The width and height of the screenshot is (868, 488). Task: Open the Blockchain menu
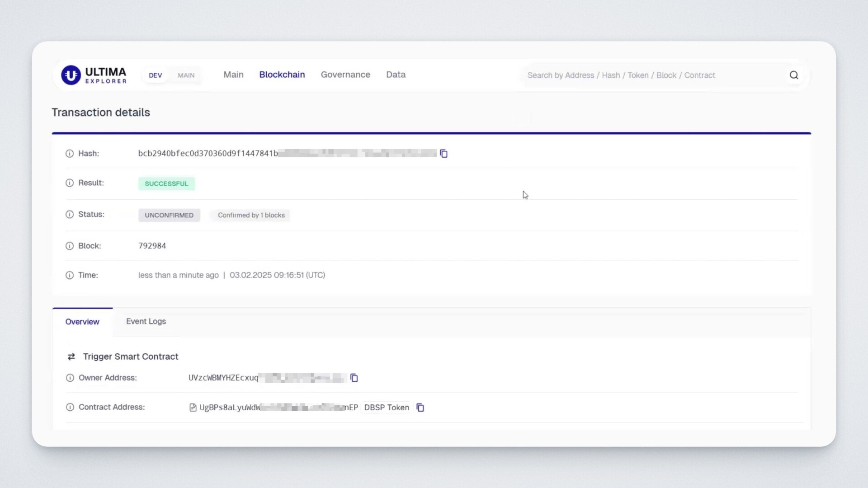[x=282, y=75]
